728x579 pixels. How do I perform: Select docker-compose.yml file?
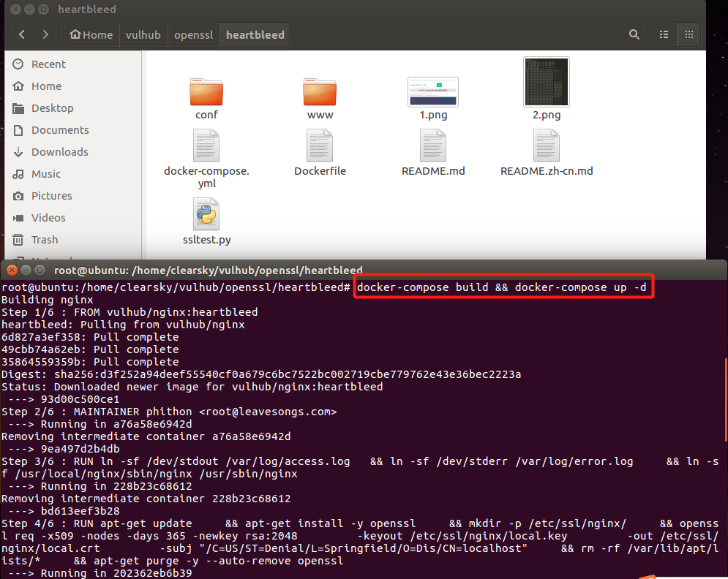click(x=206, y=158)
